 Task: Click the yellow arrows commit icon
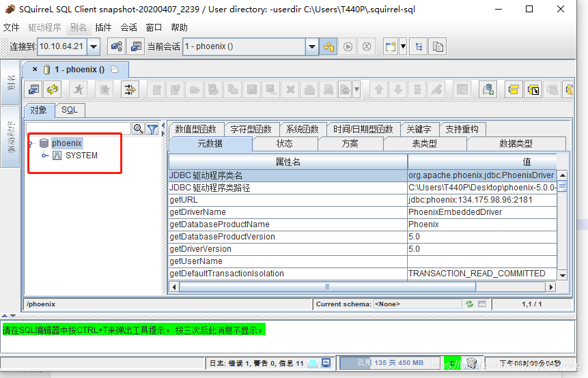[x=130, y=89]
